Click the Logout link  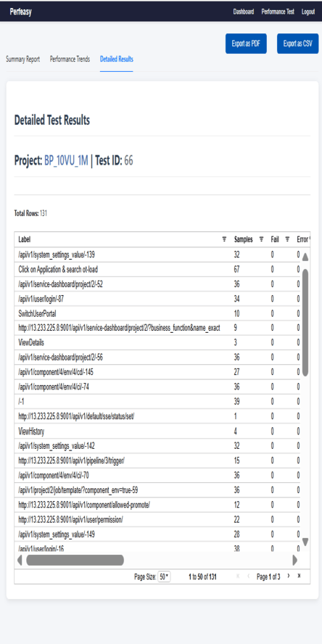[x=308, y=12]
